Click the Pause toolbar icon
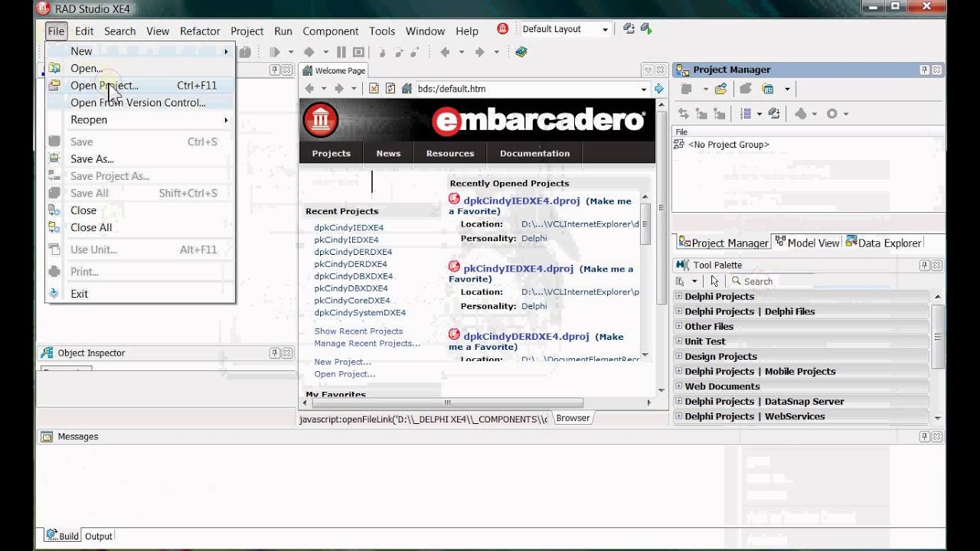Image resolution: width=980 pixels, height=551 pixels. [341, 52]
